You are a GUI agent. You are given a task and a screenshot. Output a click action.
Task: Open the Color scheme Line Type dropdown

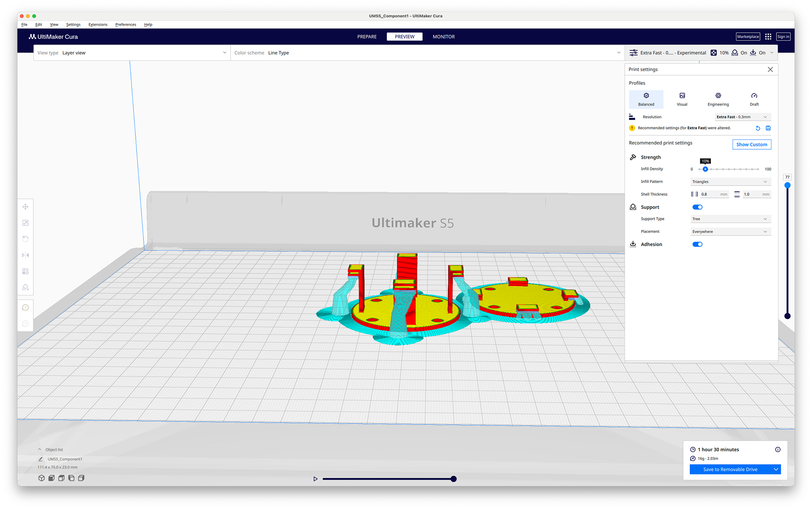point(428,53)
